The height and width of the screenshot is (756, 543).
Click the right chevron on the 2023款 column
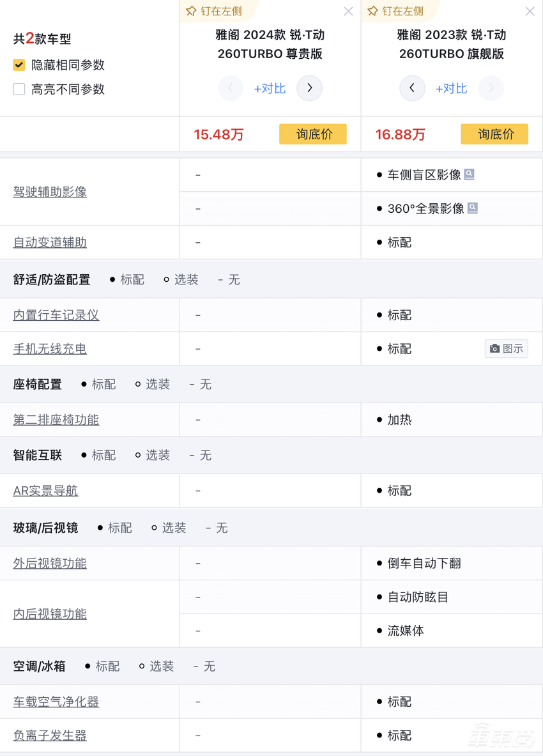point(491,88)
